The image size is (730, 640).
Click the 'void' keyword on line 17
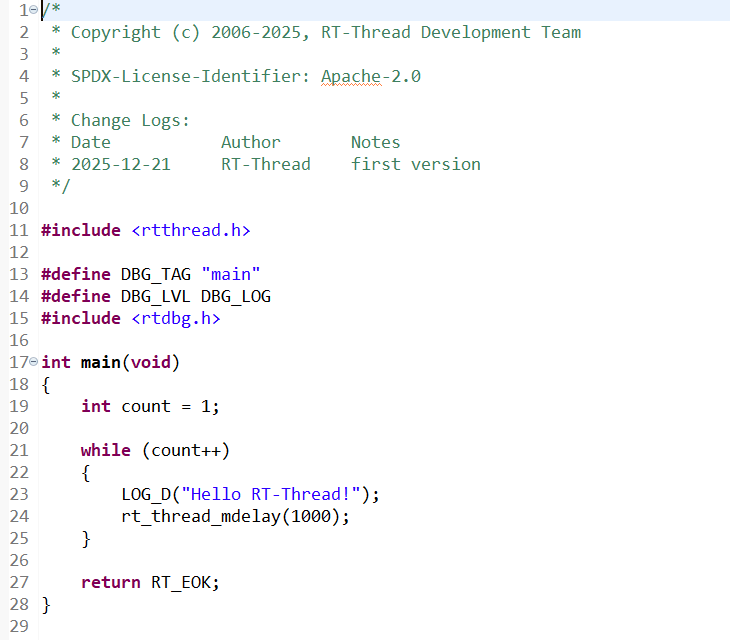(x=151, y=362)
